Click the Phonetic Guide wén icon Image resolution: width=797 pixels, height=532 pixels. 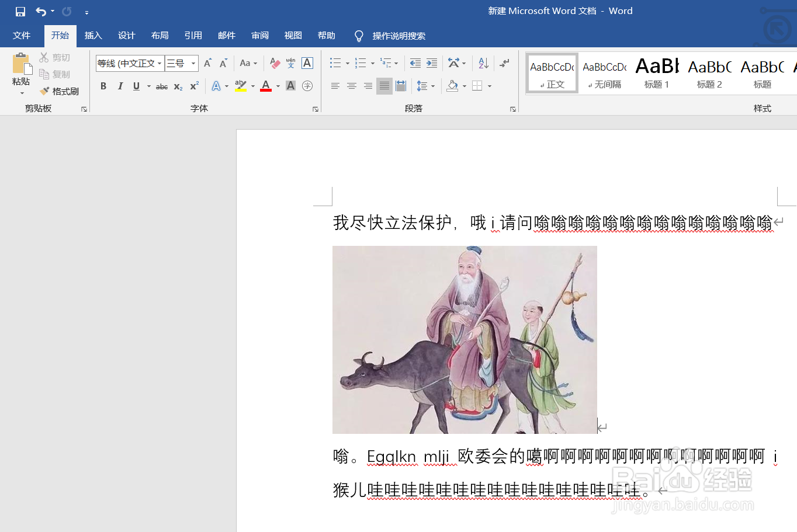coord(291,63)
